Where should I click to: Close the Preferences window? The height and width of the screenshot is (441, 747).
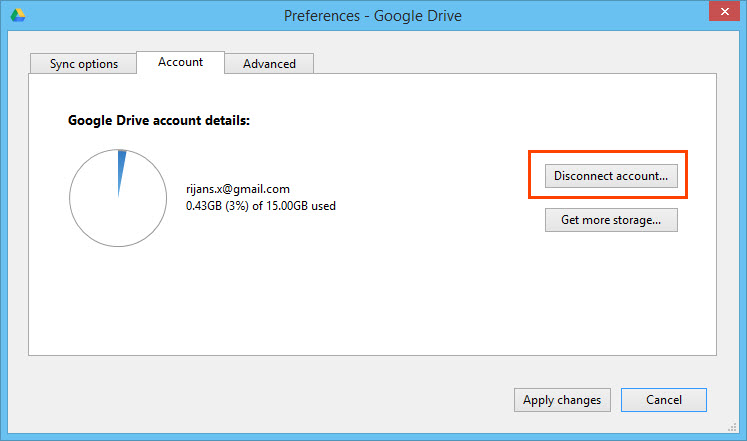click(x=724, y=11)
